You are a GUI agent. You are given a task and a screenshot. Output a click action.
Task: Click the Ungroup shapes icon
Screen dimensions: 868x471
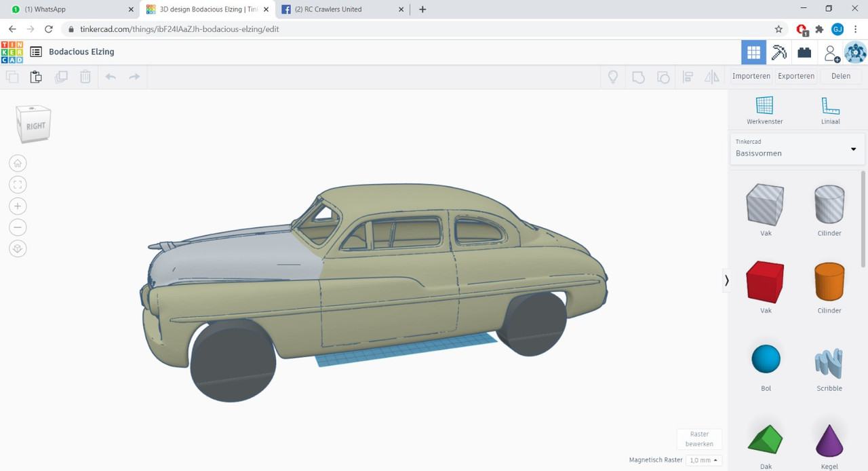[663, 77]
